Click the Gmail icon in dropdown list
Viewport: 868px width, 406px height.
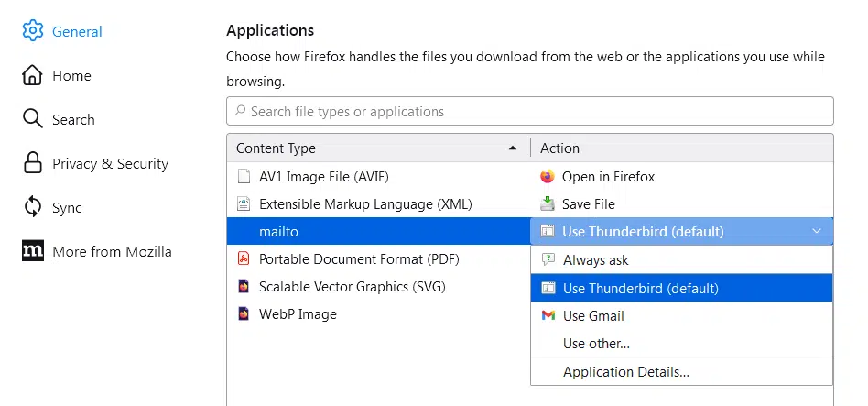(548, 316)
